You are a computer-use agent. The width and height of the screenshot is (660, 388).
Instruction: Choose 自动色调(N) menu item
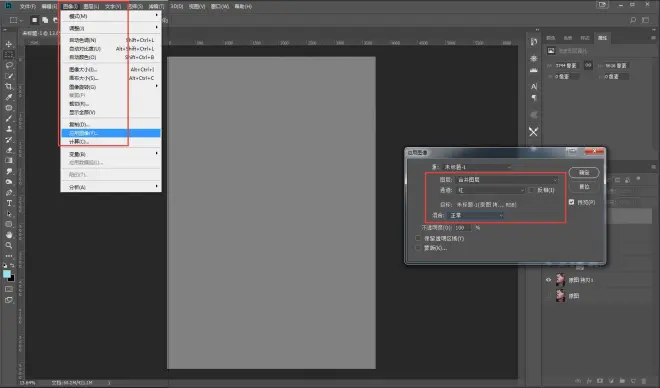tap(111, 40)
